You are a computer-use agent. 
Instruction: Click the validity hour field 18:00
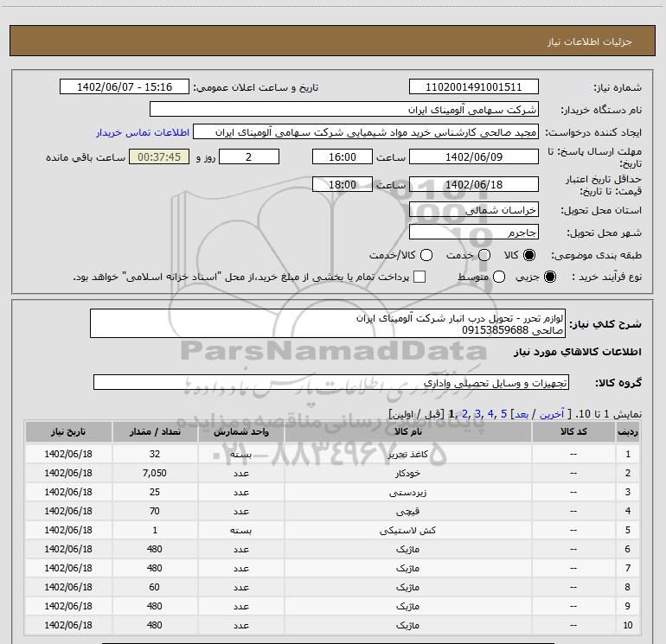[x=343, y=184]
